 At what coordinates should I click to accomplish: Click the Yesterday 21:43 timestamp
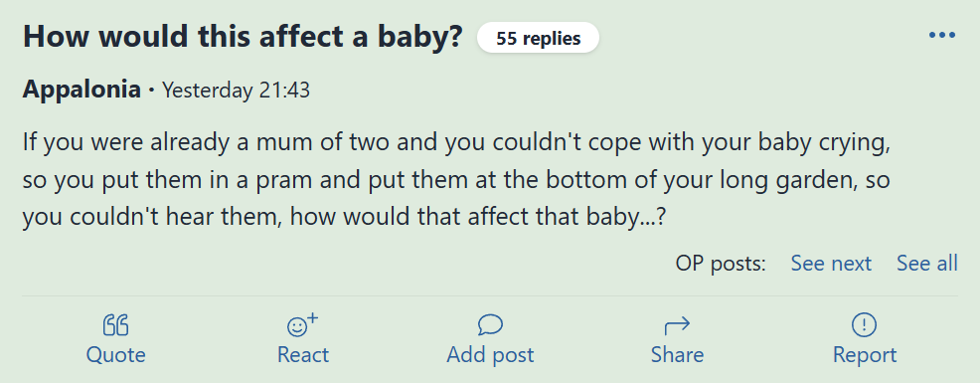point(236,91)
